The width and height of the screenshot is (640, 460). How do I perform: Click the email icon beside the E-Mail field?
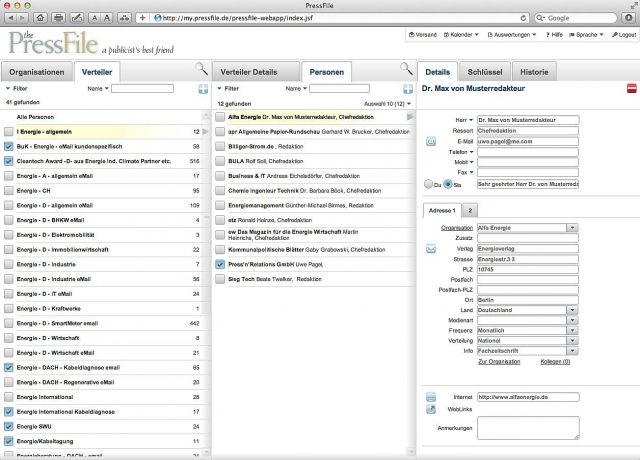click(x=431, y=141)
